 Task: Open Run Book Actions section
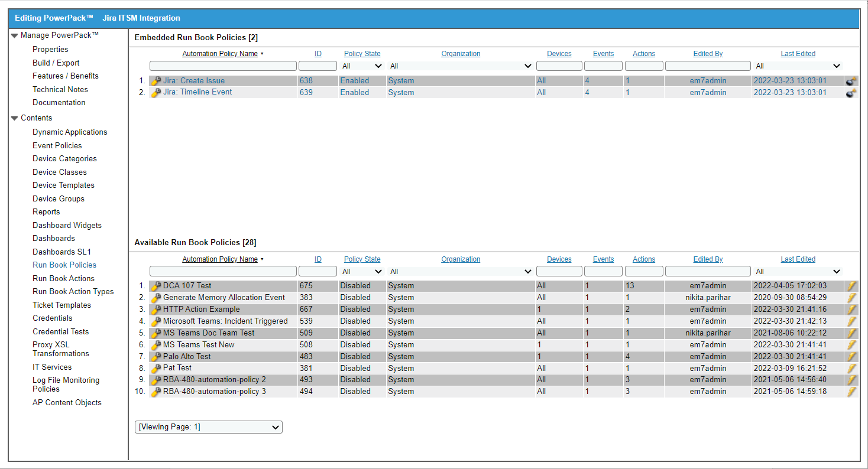63,278
